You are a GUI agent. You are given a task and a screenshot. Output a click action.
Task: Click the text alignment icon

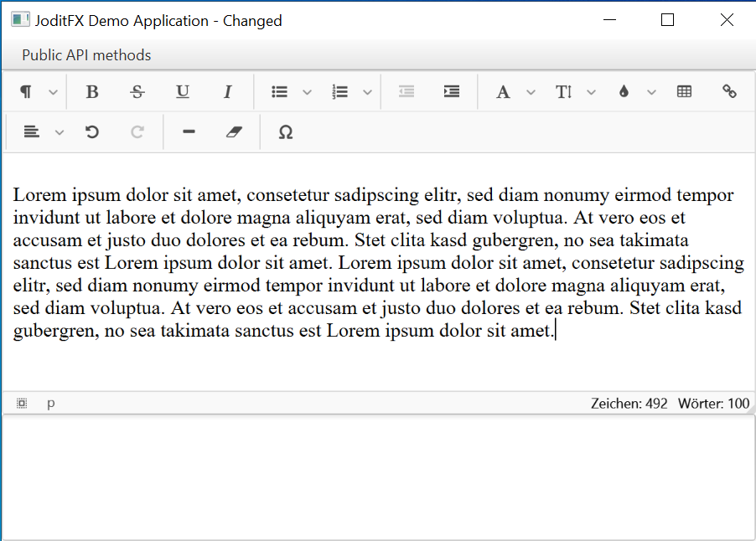point(31,131)
